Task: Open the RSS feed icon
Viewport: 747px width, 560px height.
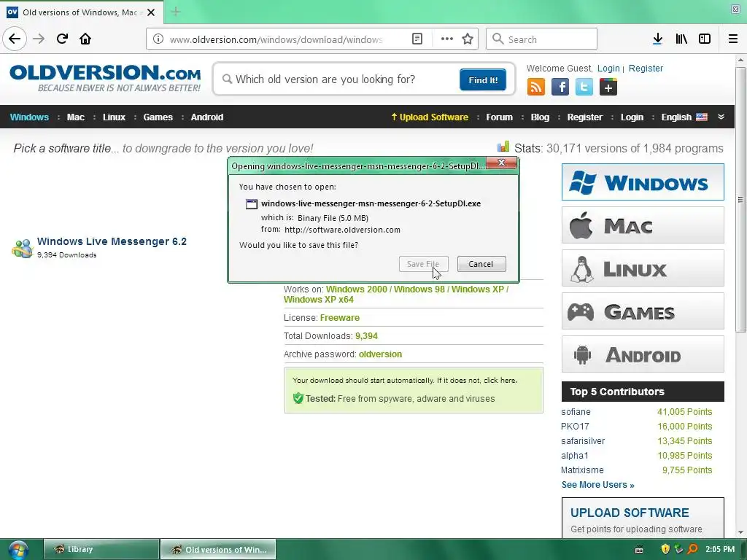Action: pos(536,87)
